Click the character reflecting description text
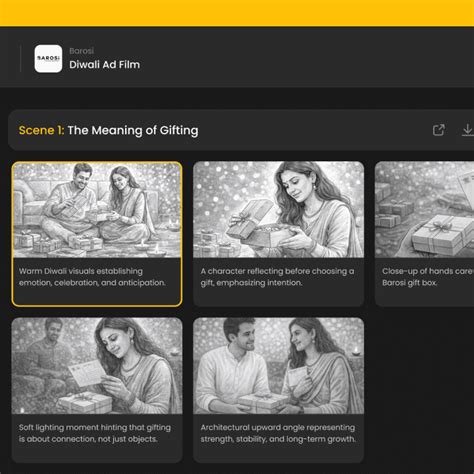474x474 pixels. (277, 277)
